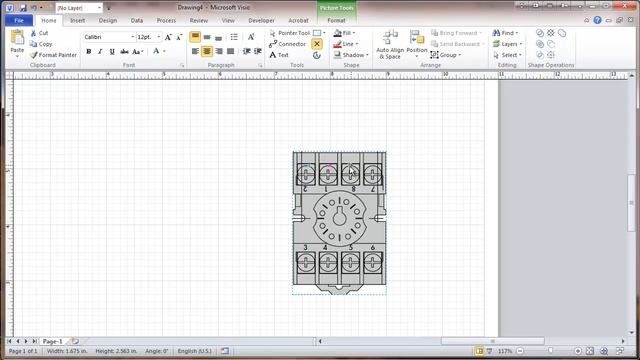640x360 pixels.
Task: Select the Page-1 sheet tab
Action: coord(52,341)
